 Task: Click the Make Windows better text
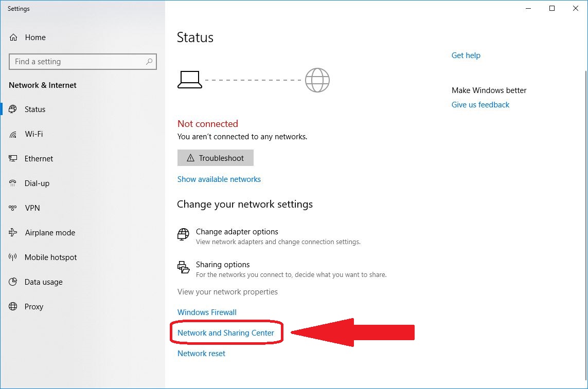coord(489,90)
